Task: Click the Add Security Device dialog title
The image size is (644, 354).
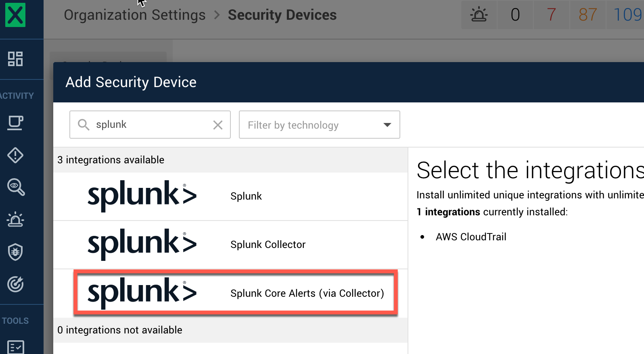Action: [x=131, y=82]
